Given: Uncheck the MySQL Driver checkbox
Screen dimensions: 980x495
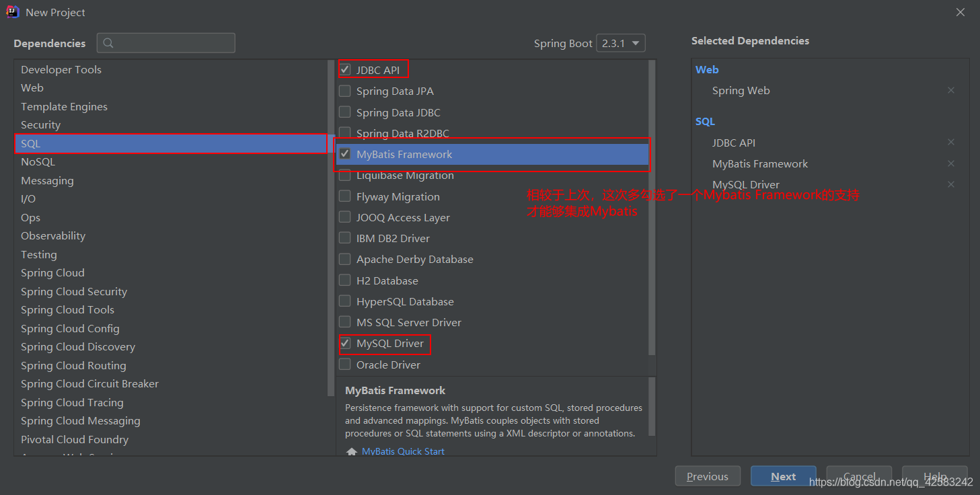Looking at the screenshot, I should [x=345, y=343].
